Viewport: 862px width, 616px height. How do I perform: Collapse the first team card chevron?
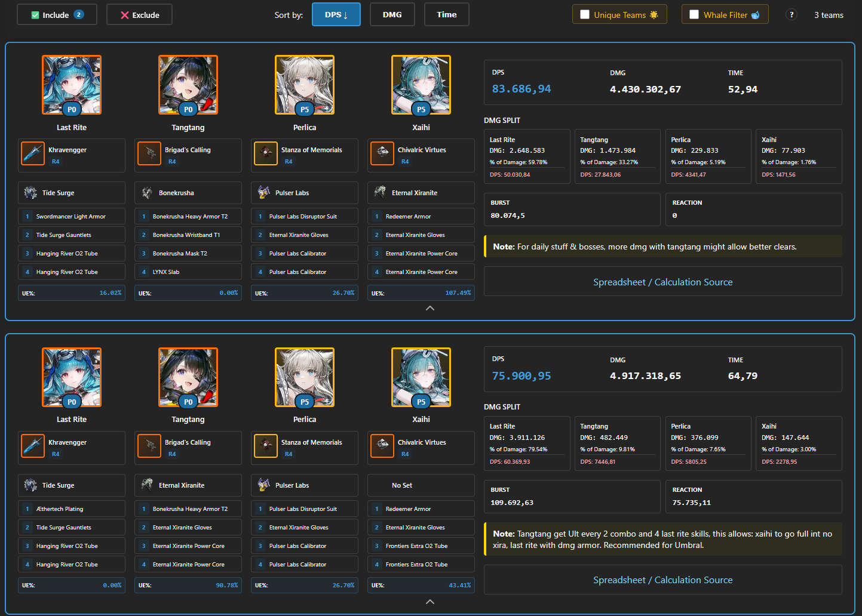430,309
